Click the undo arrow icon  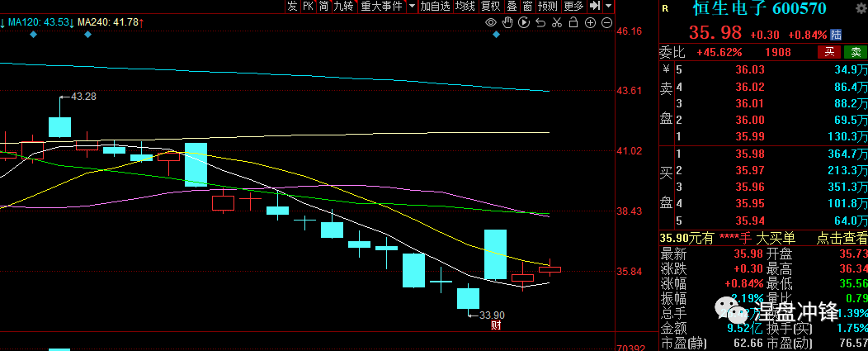(x=541, y=22)
